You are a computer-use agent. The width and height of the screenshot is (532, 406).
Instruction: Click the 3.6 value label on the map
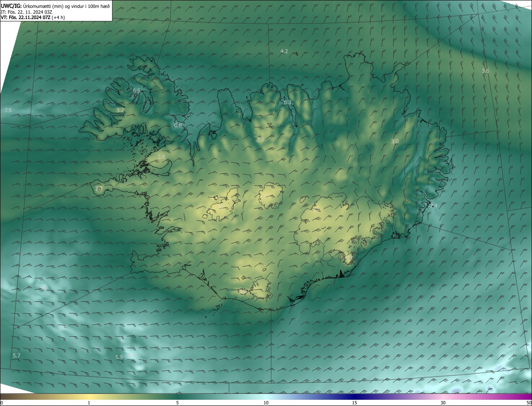click(x=485, y=71)
